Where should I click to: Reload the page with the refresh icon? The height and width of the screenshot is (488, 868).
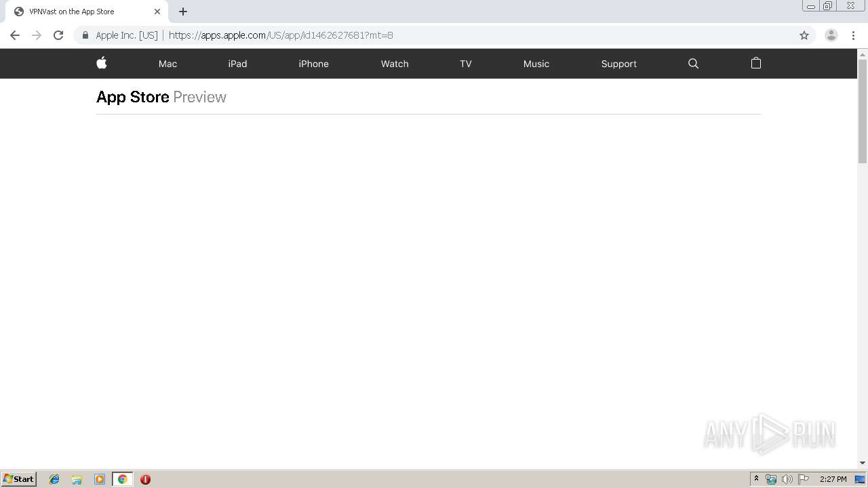58,35
